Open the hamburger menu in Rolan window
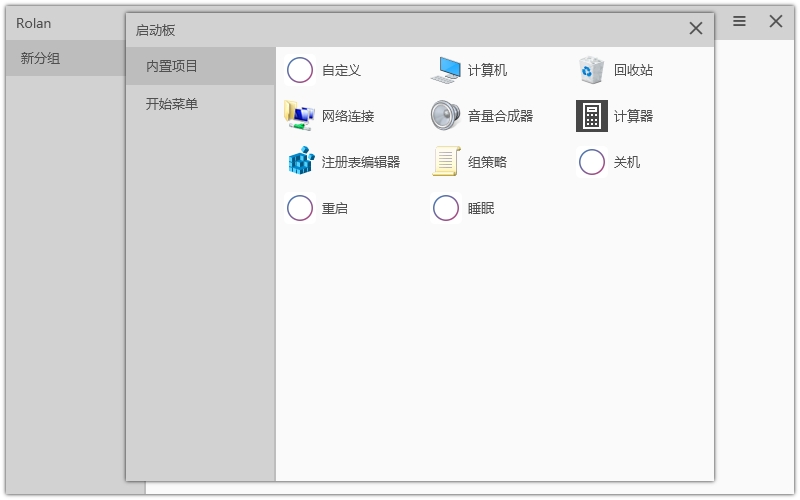 [x=740, y=21]
